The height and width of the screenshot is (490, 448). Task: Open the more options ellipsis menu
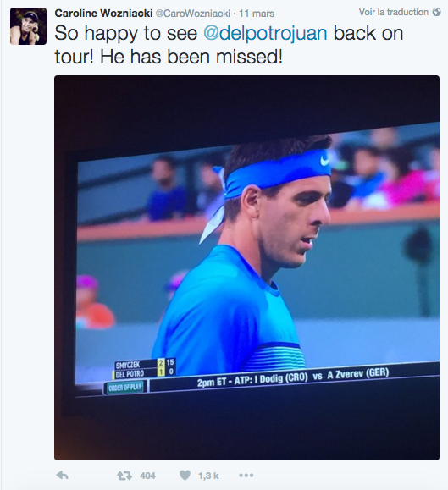(246, 476)
